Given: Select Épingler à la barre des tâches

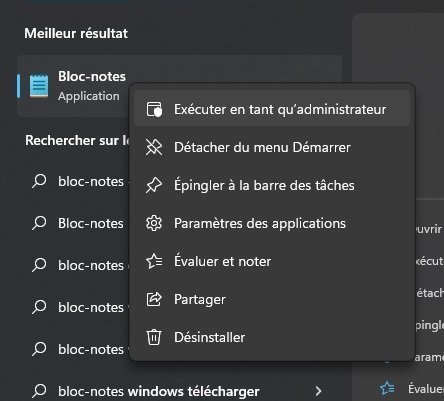Looking at the screenshot, I should [x=272, y=185].
